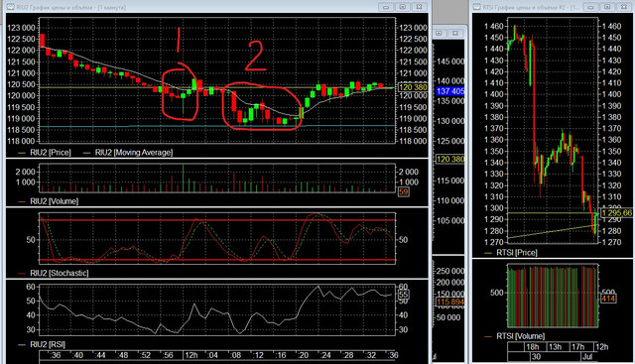Click the 17h label on RTSI time axis
The image size is (635, 364).
[x=578, y=347]
